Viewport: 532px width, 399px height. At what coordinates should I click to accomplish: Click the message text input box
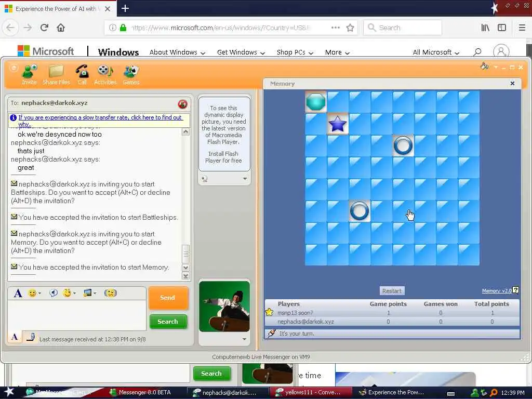(x=77, y=314)
